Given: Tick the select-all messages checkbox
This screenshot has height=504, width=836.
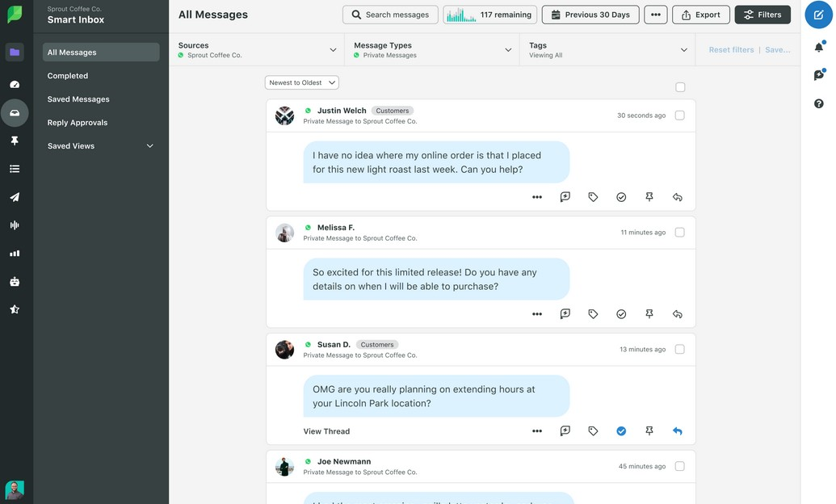Looking at the screenshot, I should click(x=680, y=87).
